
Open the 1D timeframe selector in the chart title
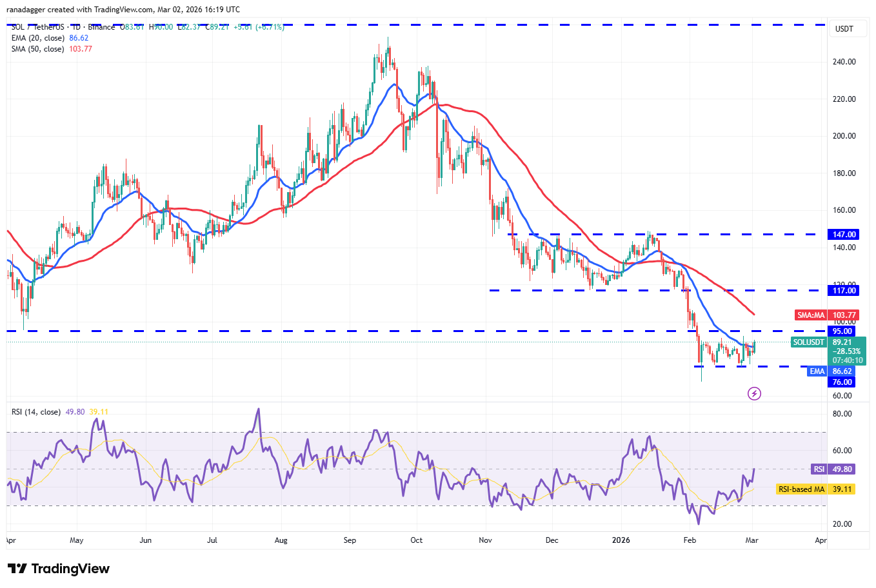(77, 27)
